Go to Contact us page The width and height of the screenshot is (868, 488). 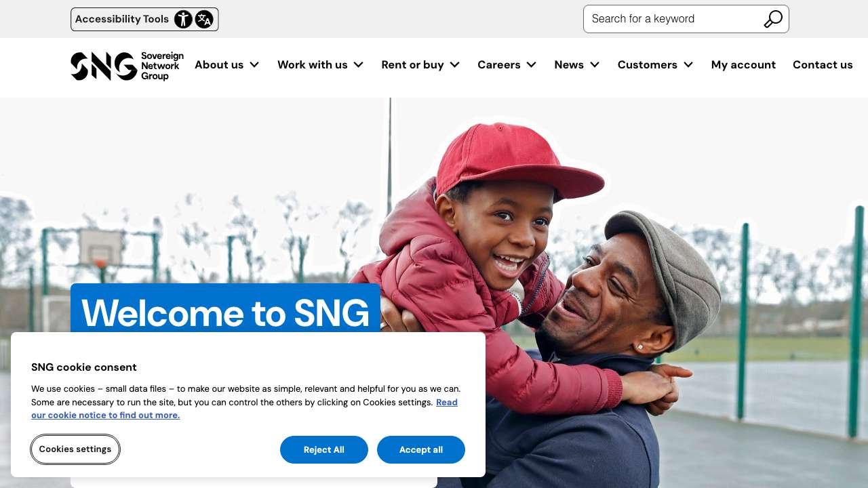click(823, 64)
